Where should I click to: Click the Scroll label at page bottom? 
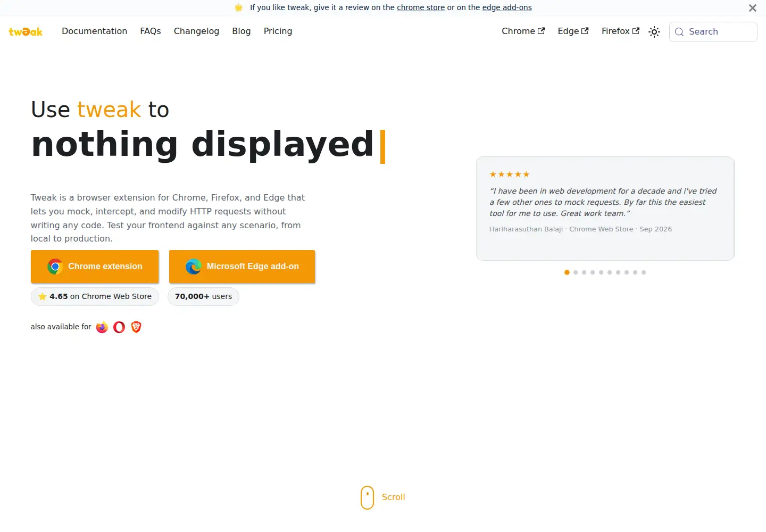(x=394, y=497)
